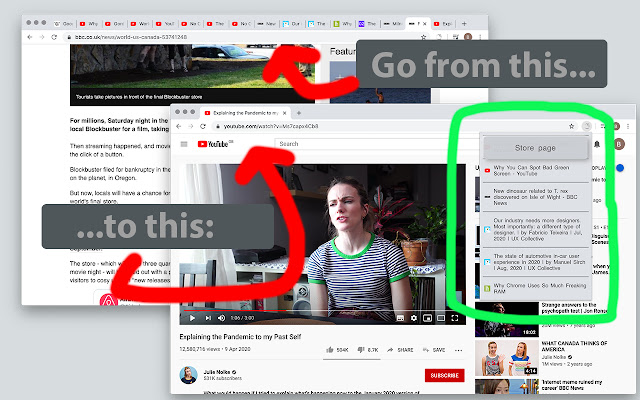Toggle video subtitles
Image resolution: width=640 pixels, height=400 pixels.
pos(400,318)
